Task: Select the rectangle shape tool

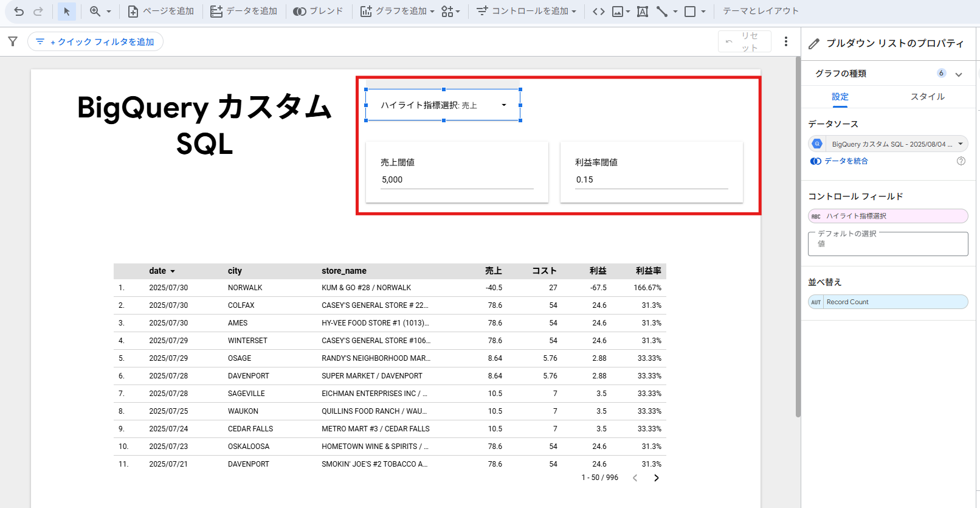Action: click(x=690, y=11)
